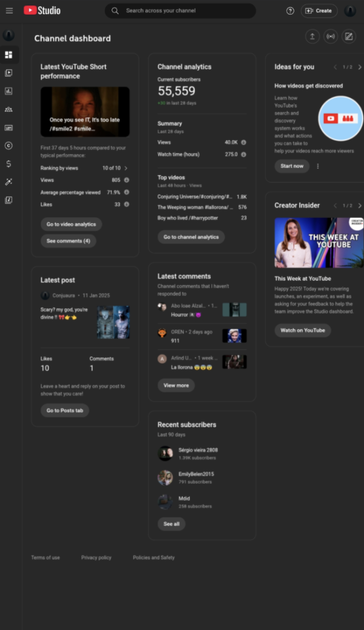
Task: Open the hamburger navigation menu
Action: (9, 10)
